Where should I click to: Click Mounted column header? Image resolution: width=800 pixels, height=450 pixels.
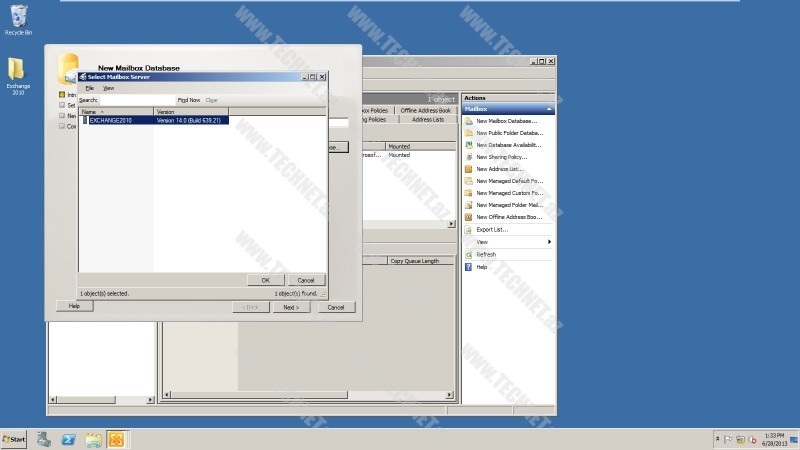[x=419, y=146]
